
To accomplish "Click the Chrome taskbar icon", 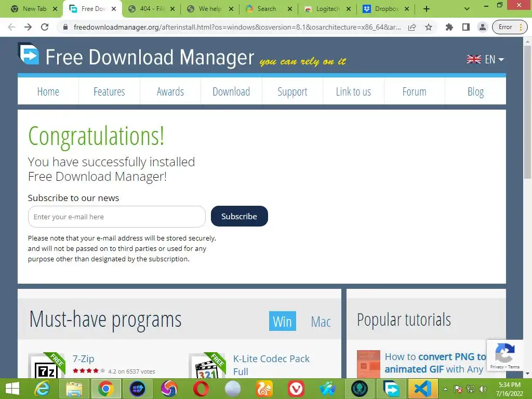I will [105, 389].
